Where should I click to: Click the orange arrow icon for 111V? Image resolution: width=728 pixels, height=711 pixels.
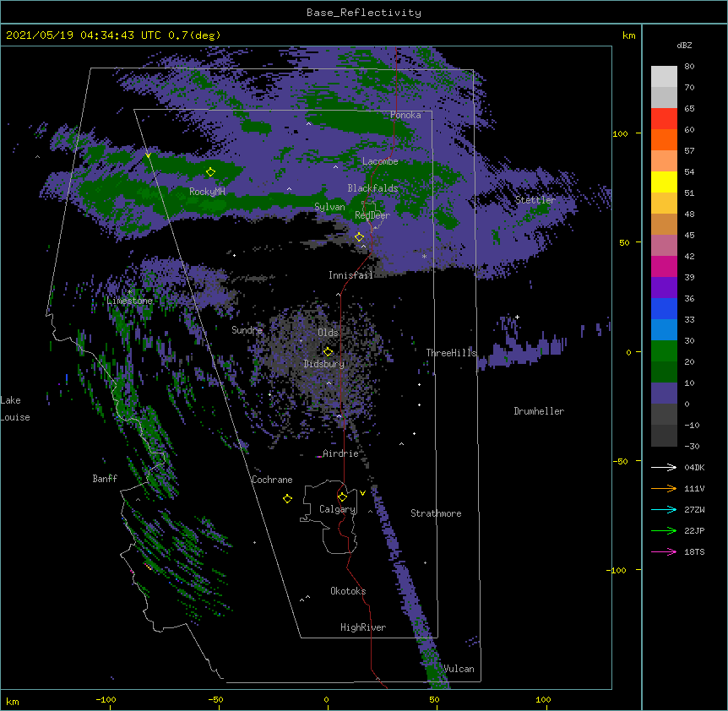[664, 488]
